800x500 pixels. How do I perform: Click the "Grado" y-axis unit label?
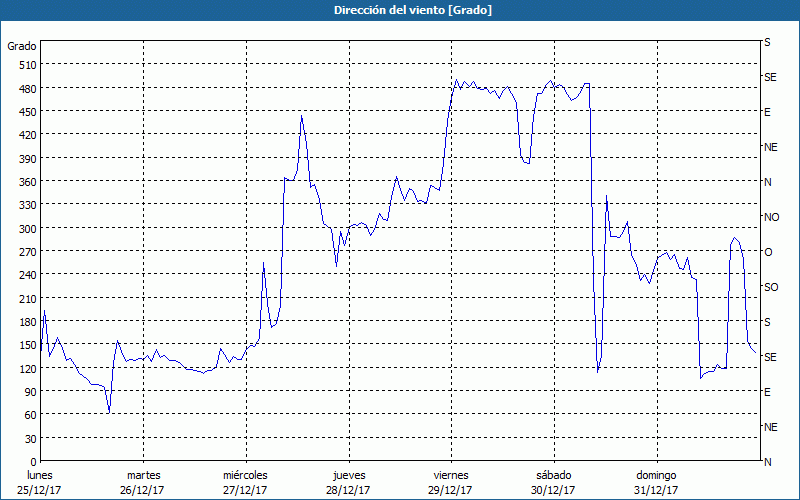(x=22, y=46)
